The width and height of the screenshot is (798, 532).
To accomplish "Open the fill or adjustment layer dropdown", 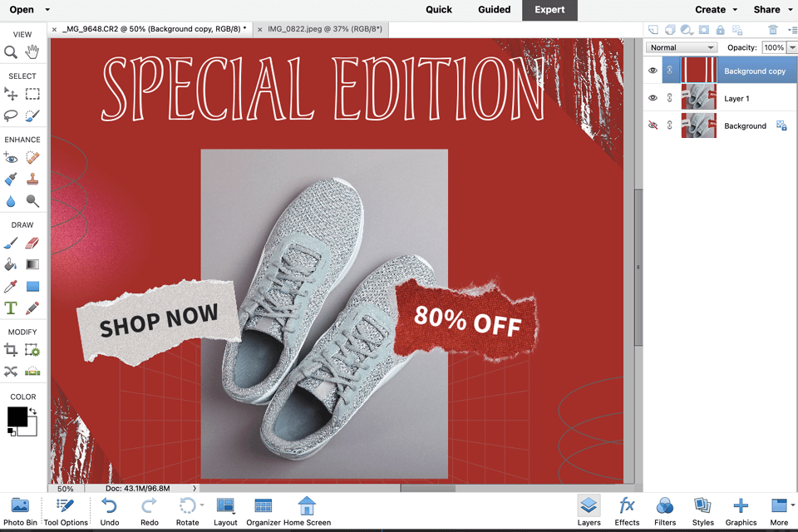I will pos(687,30).
